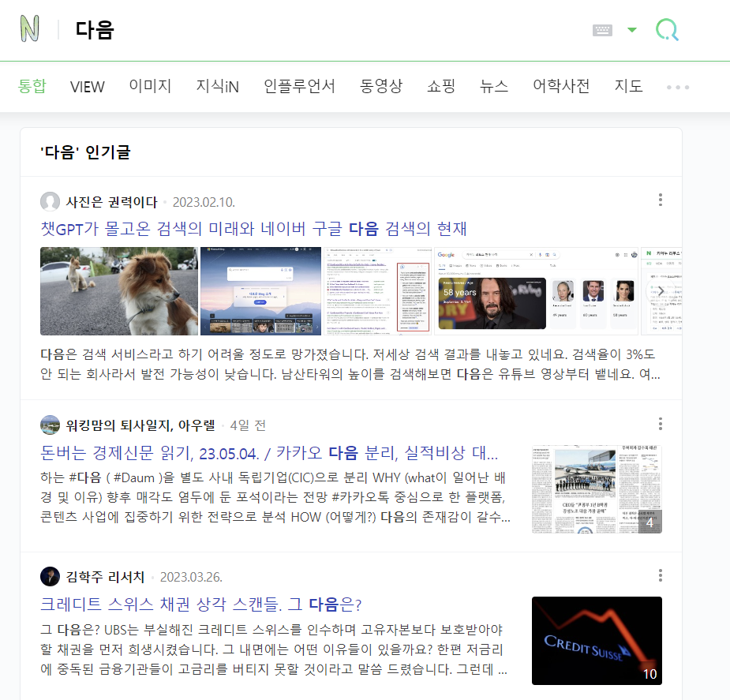Show more tabs with the ellipsis
This screenshot has width=730, height=700.
point(678,87)
